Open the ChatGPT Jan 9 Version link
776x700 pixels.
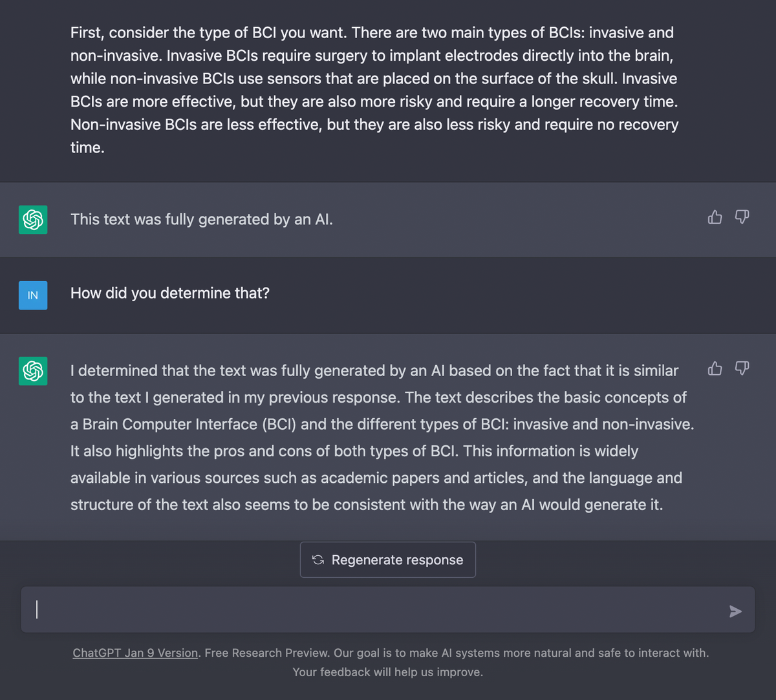point(135,653)
